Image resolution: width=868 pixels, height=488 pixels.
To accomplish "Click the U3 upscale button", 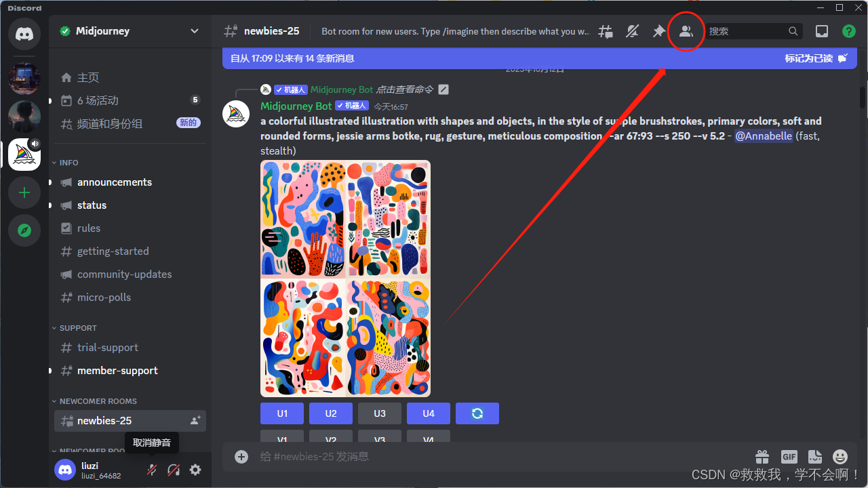I will tap(380, 413).
